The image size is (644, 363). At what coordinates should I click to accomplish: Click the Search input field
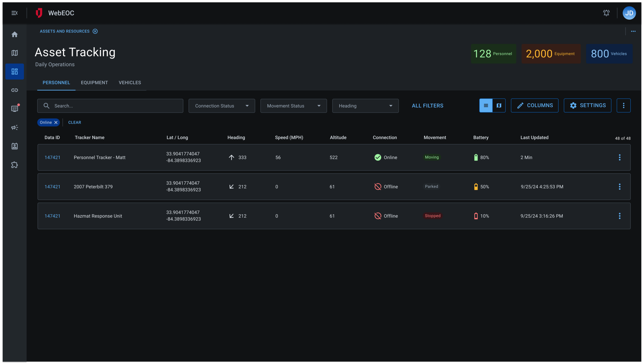[110, 106]
